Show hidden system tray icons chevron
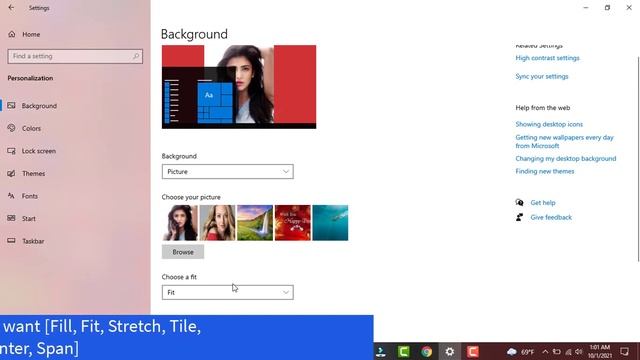Image resolution: width=640 pixels, height=360 pixels. (x=545, y=352)
